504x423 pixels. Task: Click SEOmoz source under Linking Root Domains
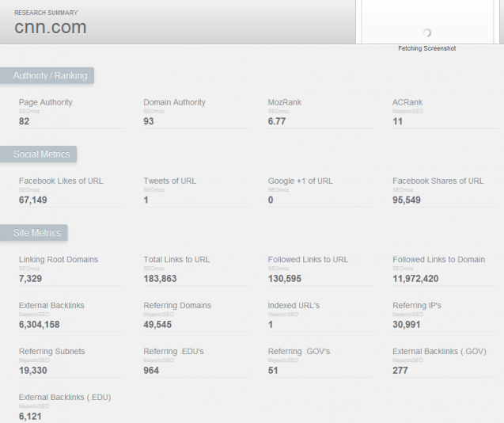[29, 269]
